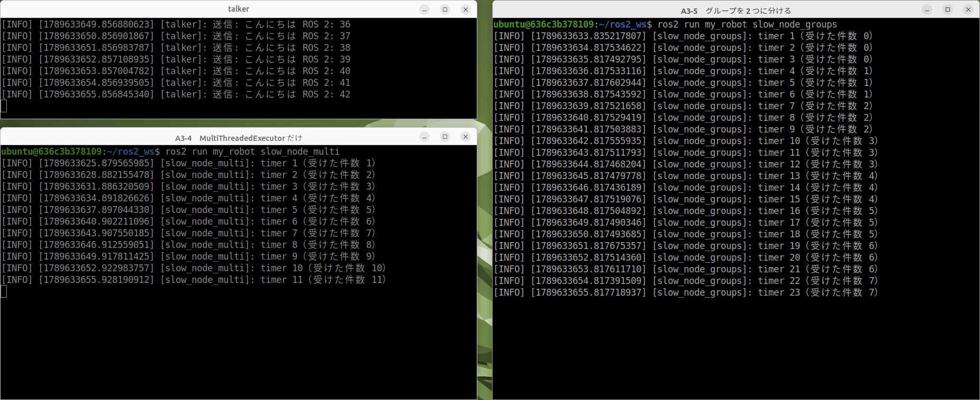Minimize the A3-4 MultiThreadedExecutor window
Image resolution: width=980 pixels, height=400 pixels.
click(424, 137)
